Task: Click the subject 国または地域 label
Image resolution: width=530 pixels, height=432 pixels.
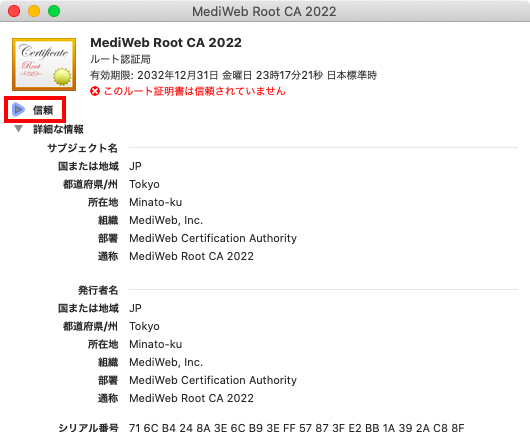Action: click(x=89, y=166)
